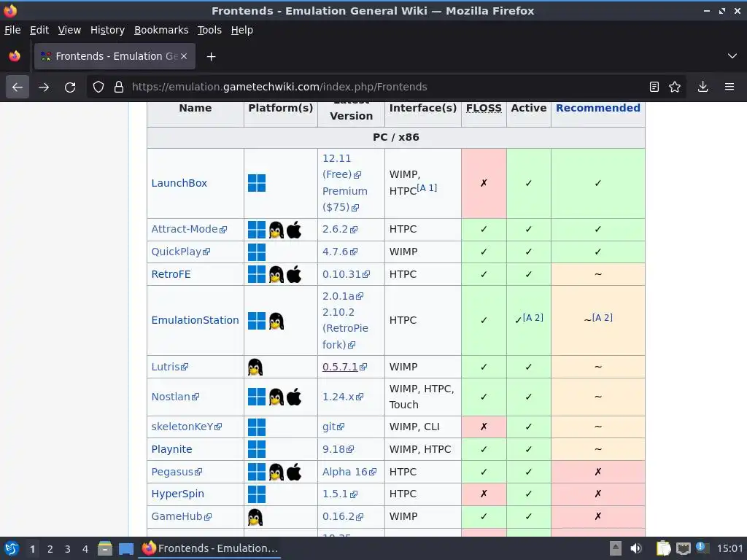Click the FLOSS column header
747x560 pixels.
pyautogui.click(x=484, y=108)
